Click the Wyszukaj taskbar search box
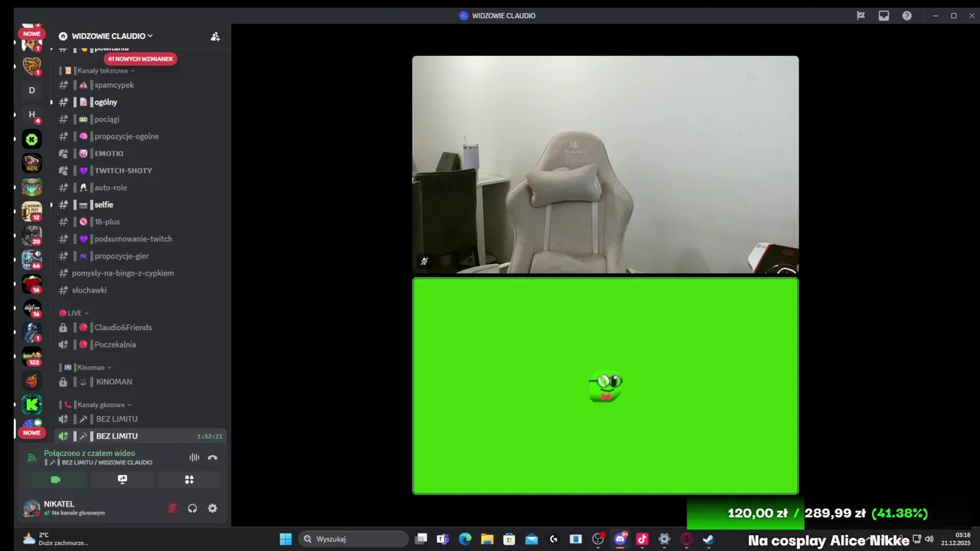The image size is (980, 551). pos(353,539)
